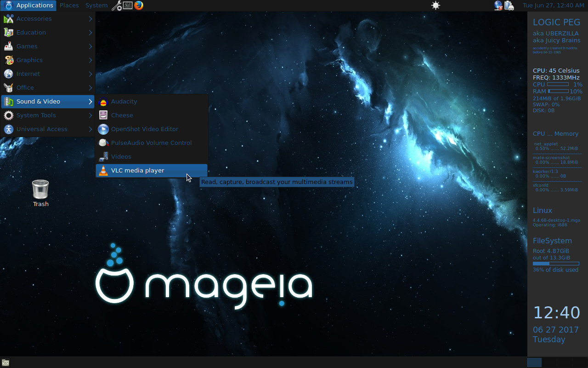This screenshot has height=368, width=588.
Task: Click the System Tools gear icon
Action: (8, 115)
